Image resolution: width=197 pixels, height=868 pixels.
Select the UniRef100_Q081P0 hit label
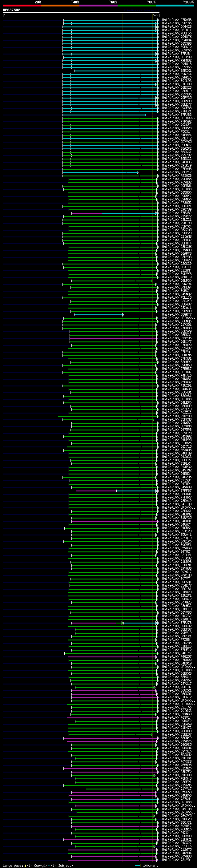(x=177, y=542)
